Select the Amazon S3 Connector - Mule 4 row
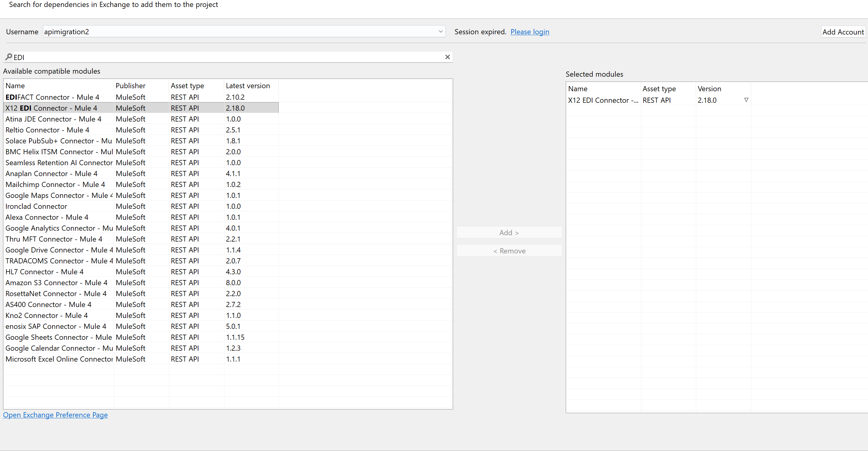 [56, 283]
